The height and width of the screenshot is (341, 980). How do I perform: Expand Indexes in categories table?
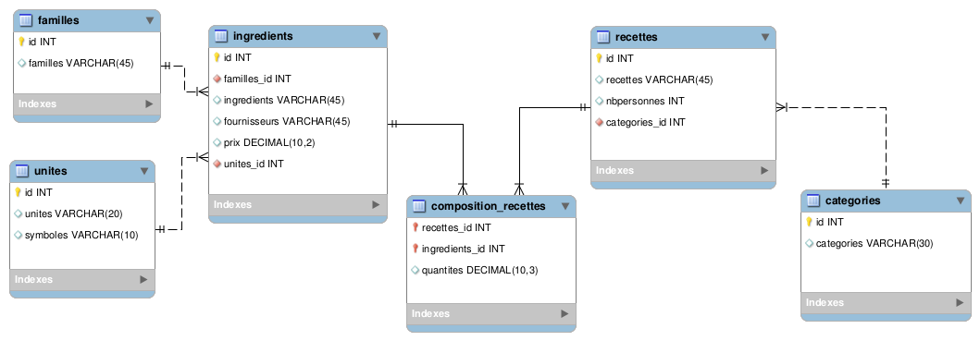coord(960,303)
